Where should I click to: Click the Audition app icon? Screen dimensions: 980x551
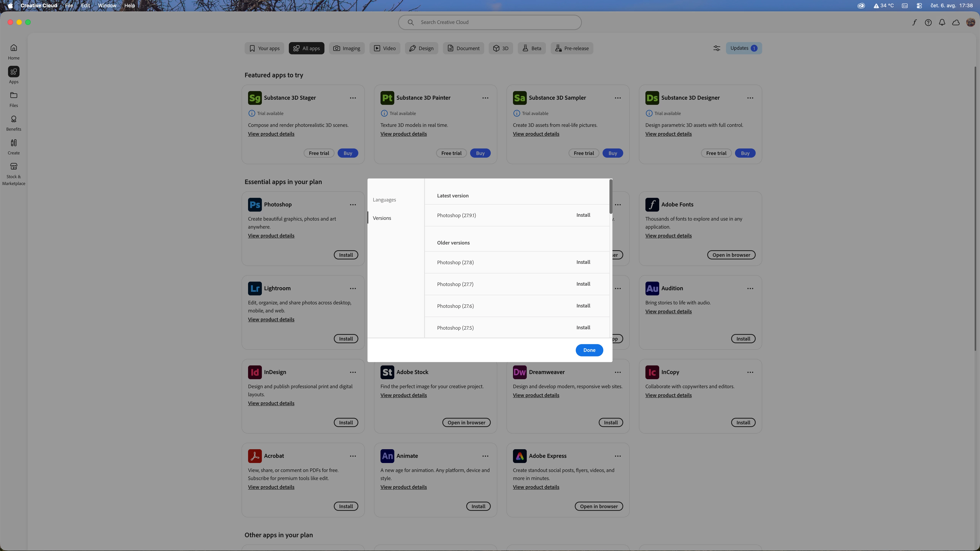[x=652, y=289]
